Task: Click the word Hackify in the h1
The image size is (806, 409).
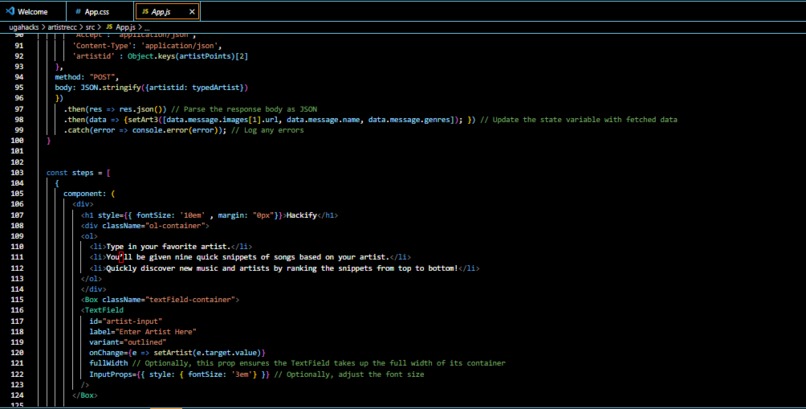Action: [x=302, y=215]
